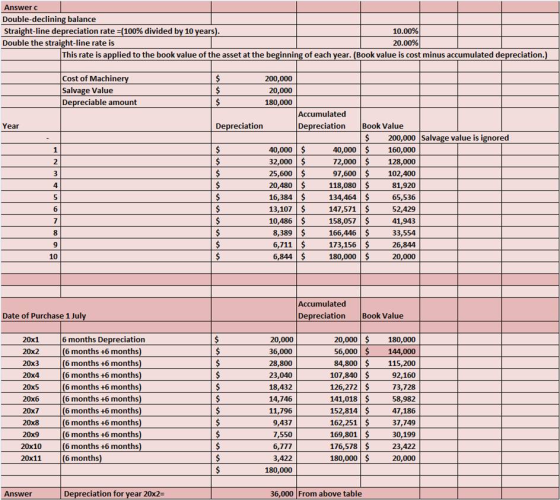The image size is (560, 500).
Task: Select year 4 depreciation value 20,480
Action: click(254, 185)
